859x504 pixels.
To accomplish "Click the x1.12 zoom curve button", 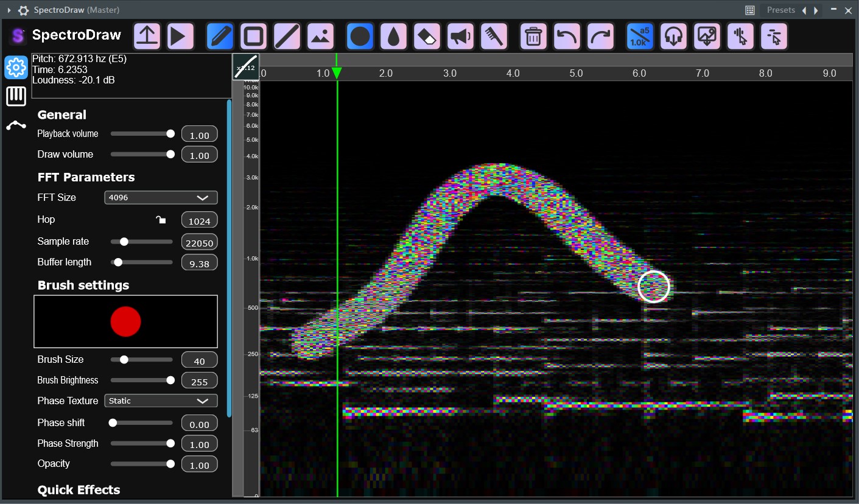I will click(x=246, y=67).
